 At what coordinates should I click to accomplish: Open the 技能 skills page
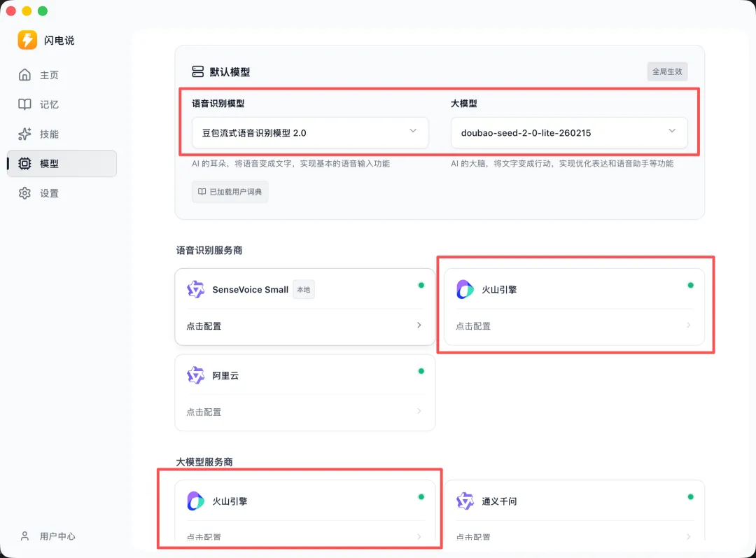click(x=62, y=134)
